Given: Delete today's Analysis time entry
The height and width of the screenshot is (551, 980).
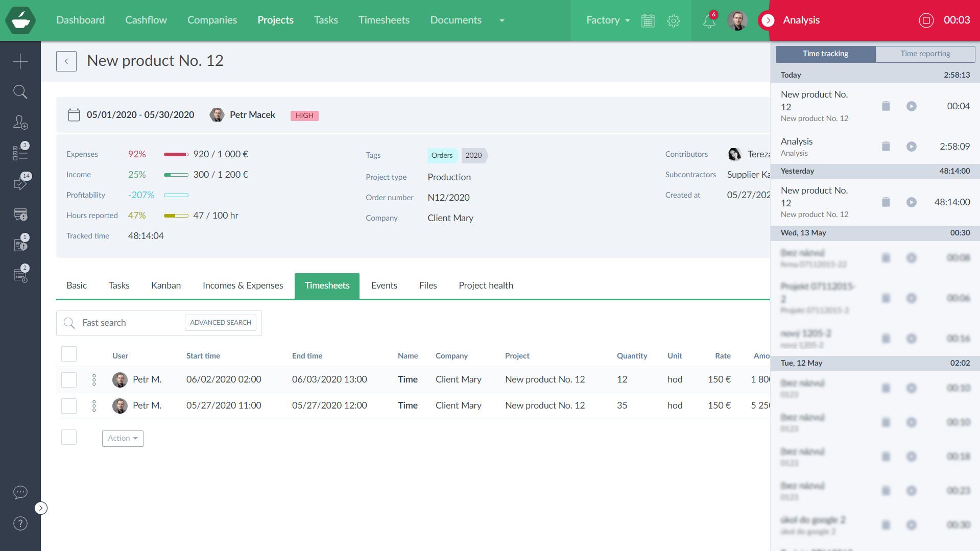Looking at the screenshot, I should [x=886, y=147].
